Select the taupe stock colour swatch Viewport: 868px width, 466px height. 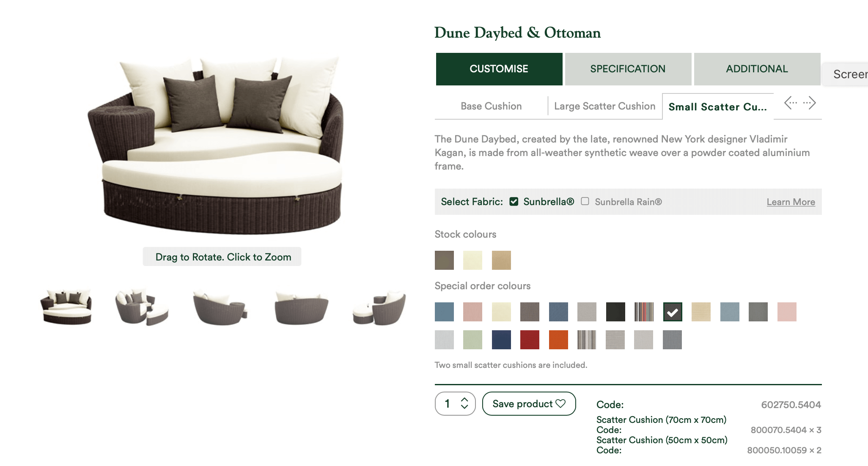[x=444, y=260]
